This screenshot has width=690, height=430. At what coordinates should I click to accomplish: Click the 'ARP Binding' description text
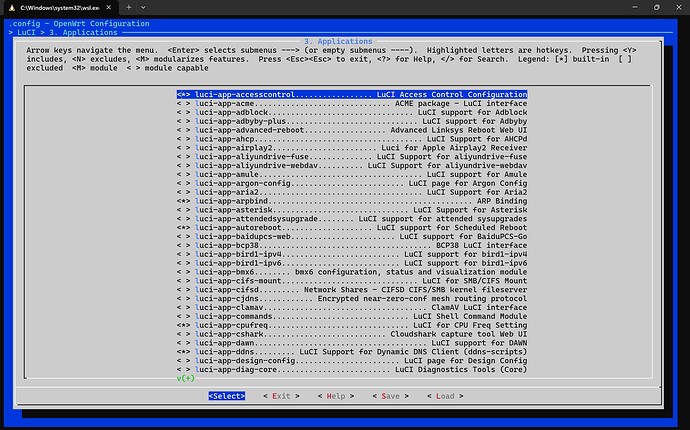502,201
